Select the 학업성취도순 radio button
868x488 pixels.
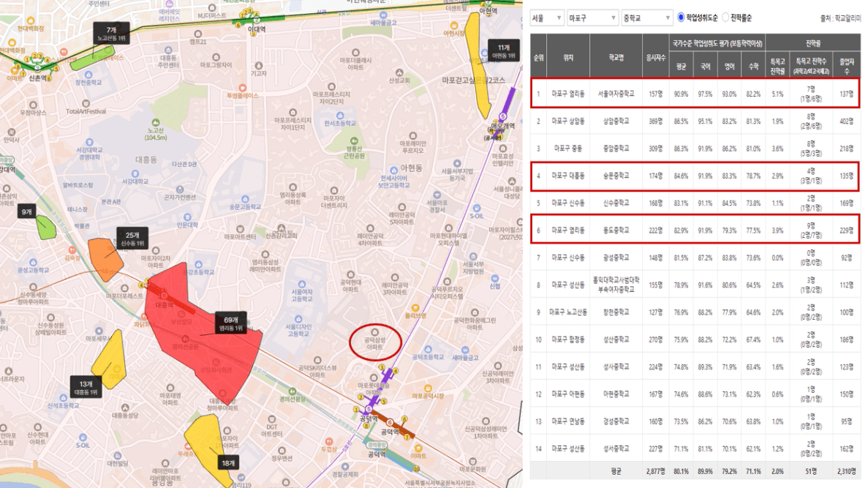pyautogui.click(x=681, y=18)
